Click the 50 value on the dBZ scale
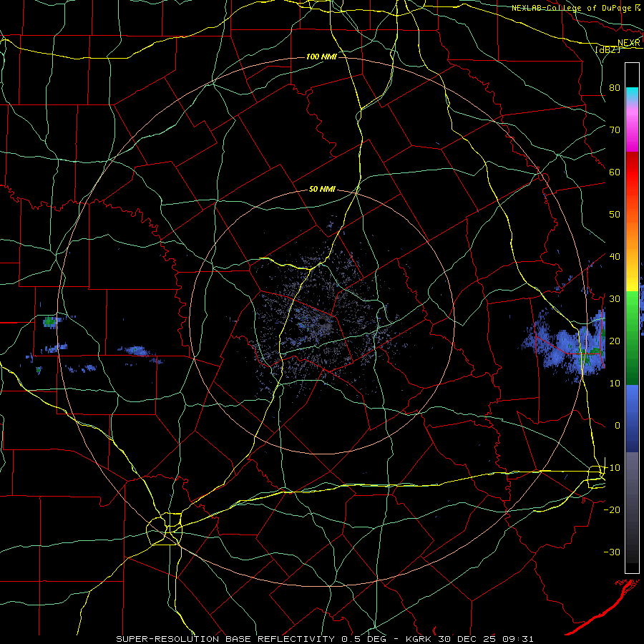The width and height of the screenshot is (644, 644). pos(615,215)
